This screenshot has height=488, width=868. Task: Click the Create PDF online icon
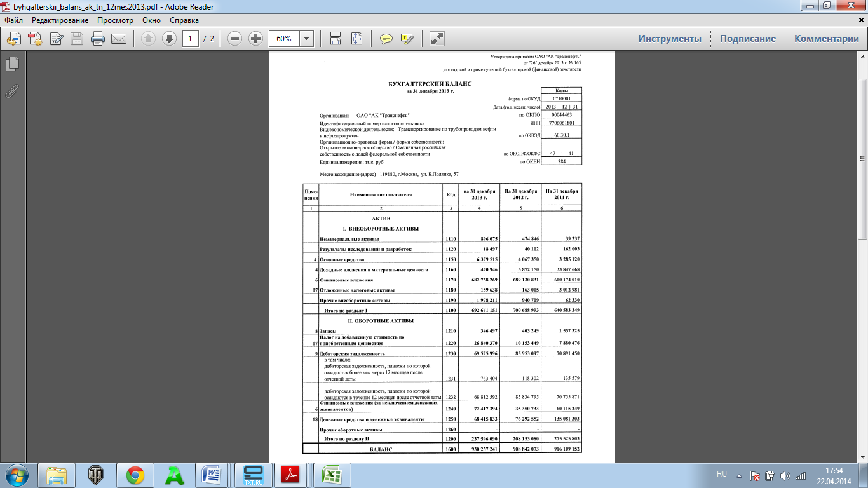coord(35,39)
